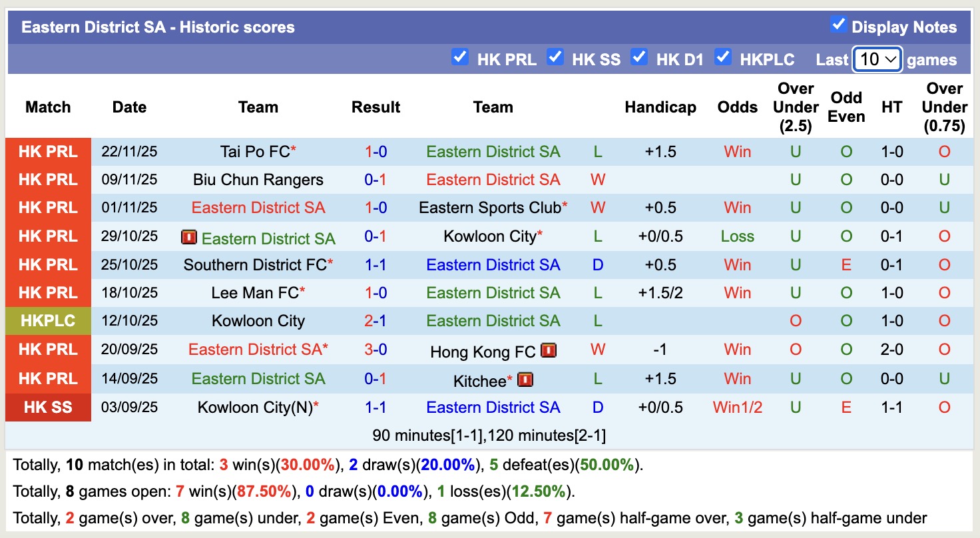Screen dimensions: 980x538
Task: Click the HK SS league tag in bottom row
Action: (48, 407)
